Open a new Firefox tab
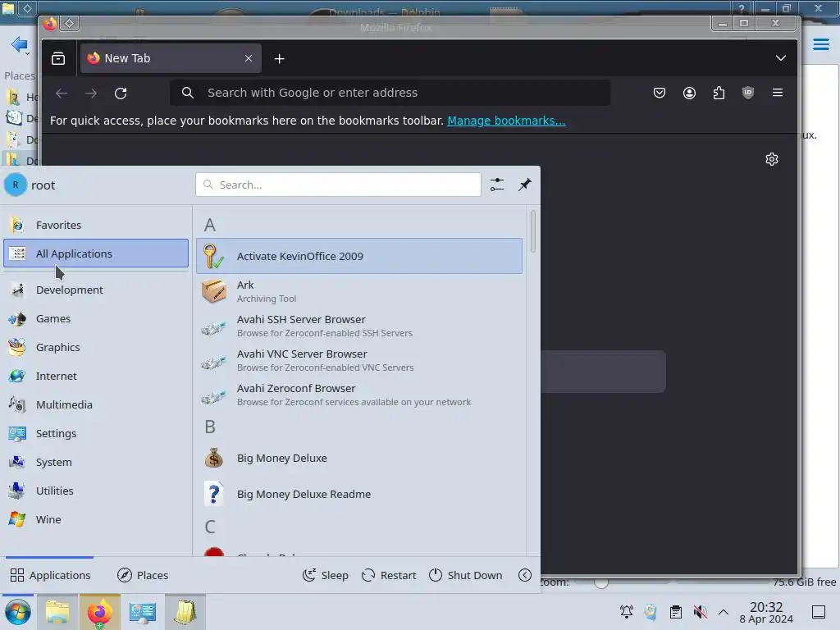The image size is (840, 630). [279, 59]
